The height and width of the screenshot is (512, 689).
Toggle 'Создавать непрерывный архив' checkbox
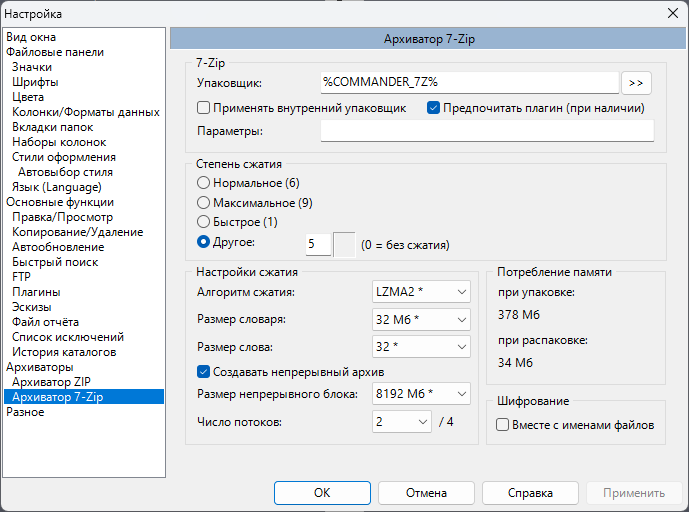(203, 372)
